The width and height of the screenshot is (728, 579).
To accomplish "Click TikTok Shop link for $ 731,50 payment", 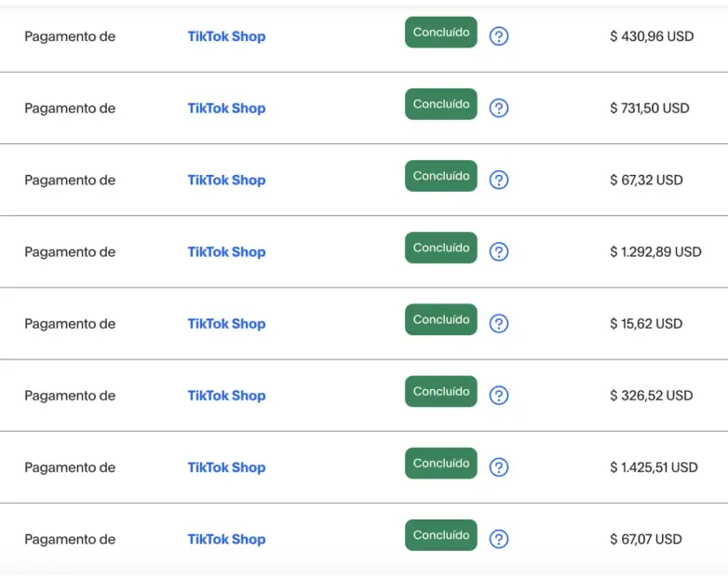I will [226, 108].
